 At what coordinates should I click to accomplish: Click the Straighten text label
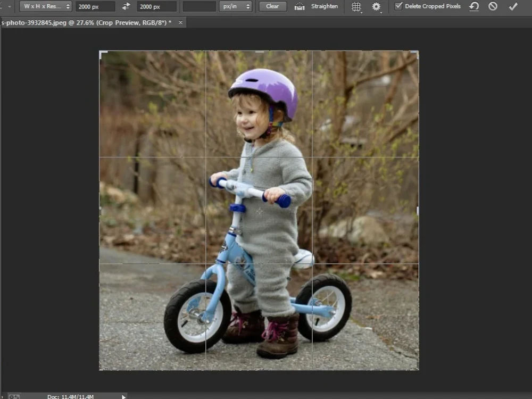point(324,6)
